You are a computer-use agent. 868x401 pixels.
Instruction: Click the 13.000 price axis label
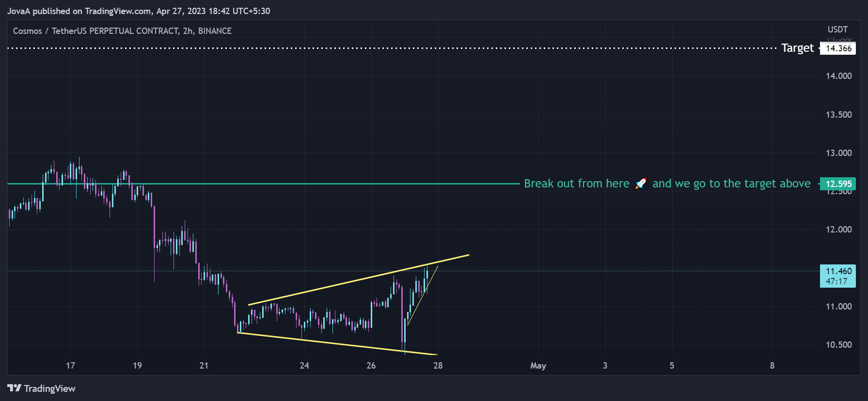[x=838, y=153]
